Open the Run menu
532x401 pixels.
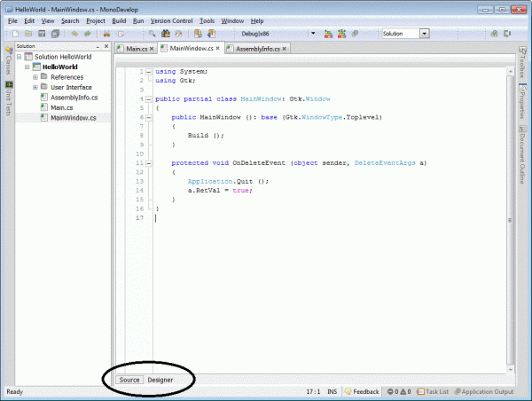[x=138, y=21]
